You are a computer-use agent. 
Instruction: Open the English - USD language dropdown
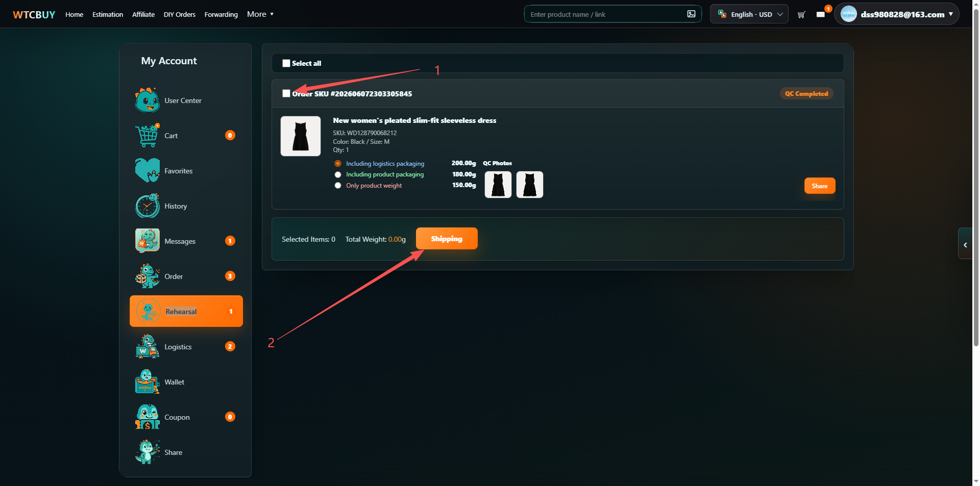point(749,14)
